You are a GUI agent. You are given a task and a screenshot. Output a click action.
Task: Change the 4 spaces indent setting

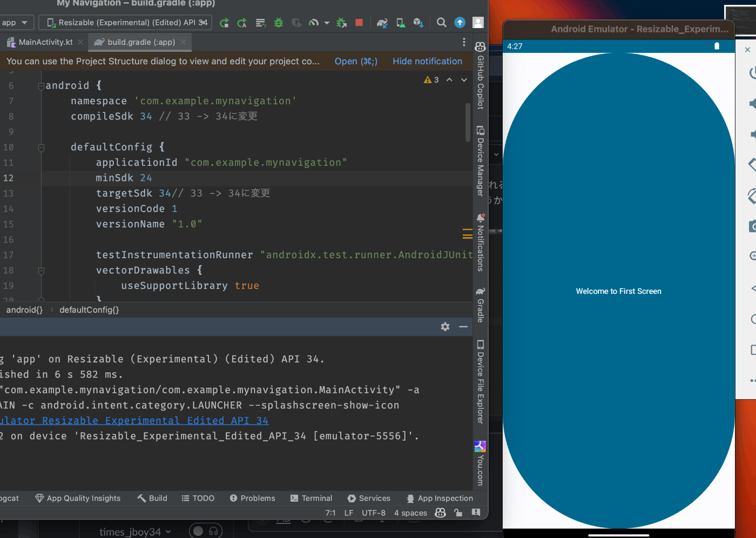[410, 513]
